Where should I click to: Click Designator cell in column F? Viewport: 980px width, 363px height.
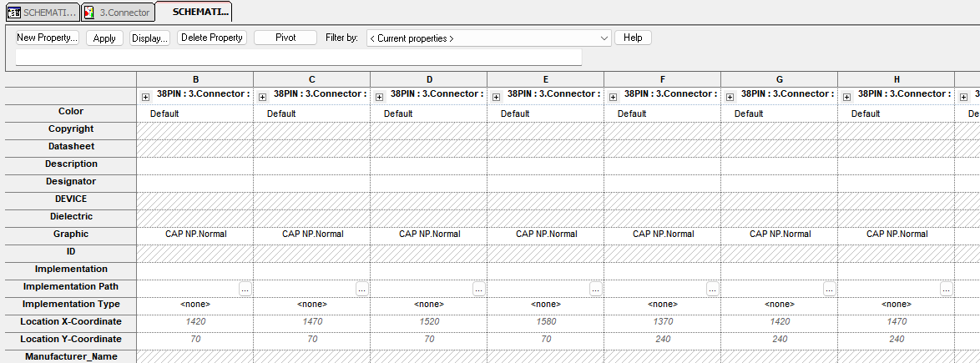point(663,183)
